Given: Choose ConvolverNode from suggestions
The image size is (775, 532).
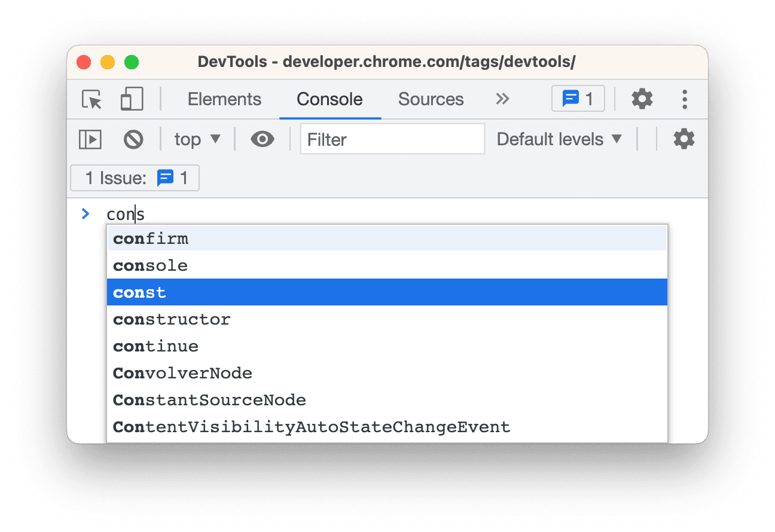Looking at the screenshot, I should (182, 373).
